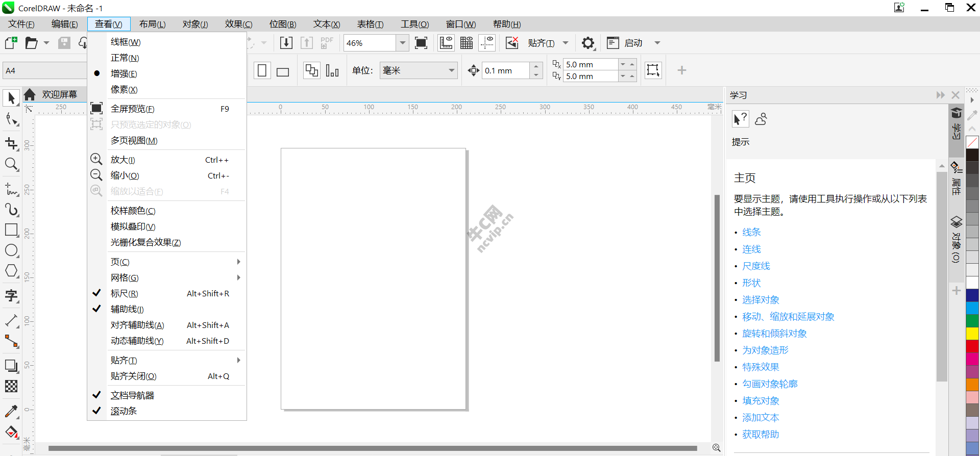This screenshot has height=456, width=980.
Task: Pick the green palette swatch
Action: pos(972,321)
